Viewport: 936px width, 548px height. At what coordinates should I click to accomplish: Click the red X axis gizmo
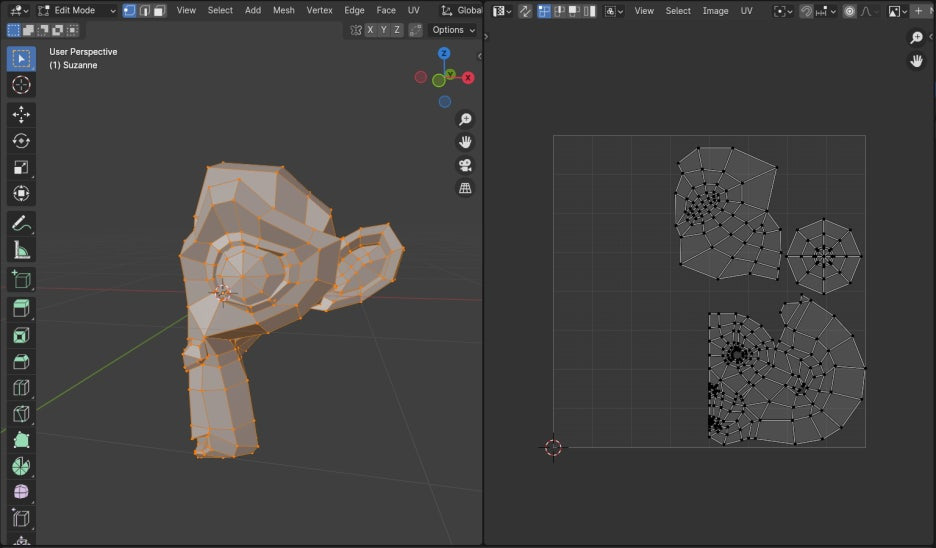468,78
